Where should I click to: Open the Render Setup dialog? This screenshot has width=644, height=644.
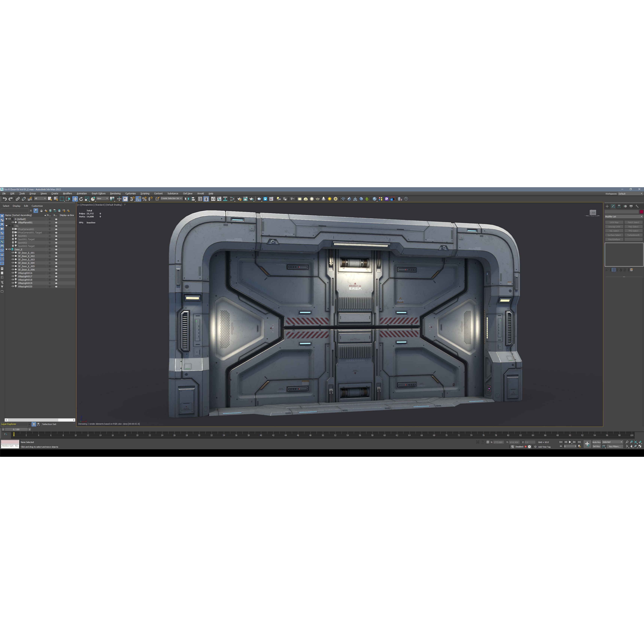click(240, 199)
